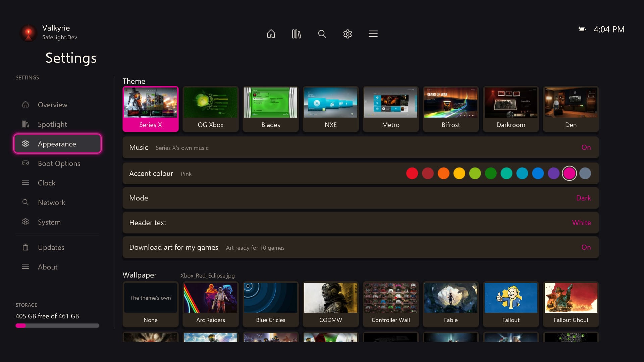The height and width of the screenshot is (362, 644).
Task: Click the magnifier icon beside Network
Action: pos(25,202)
